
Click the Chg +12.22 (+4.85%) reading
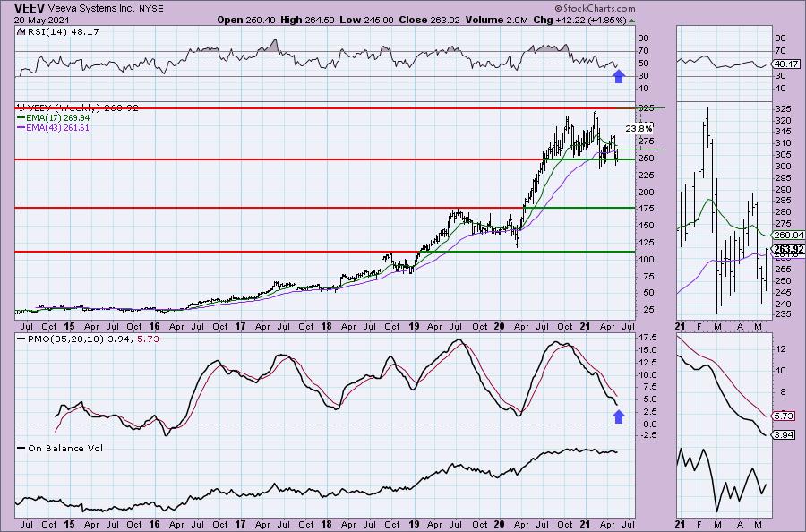click(579, 20)
